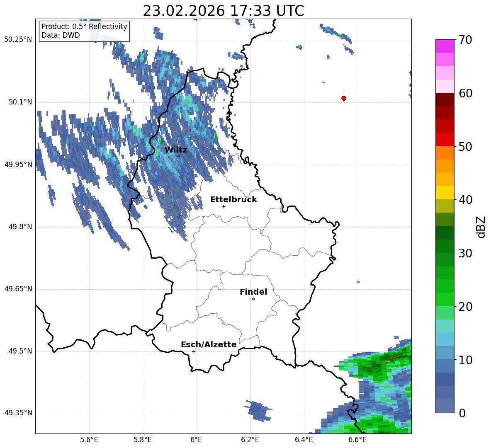Click the Data: DWD text
This screenshot has width=491, height=448.
coord(61,35)
